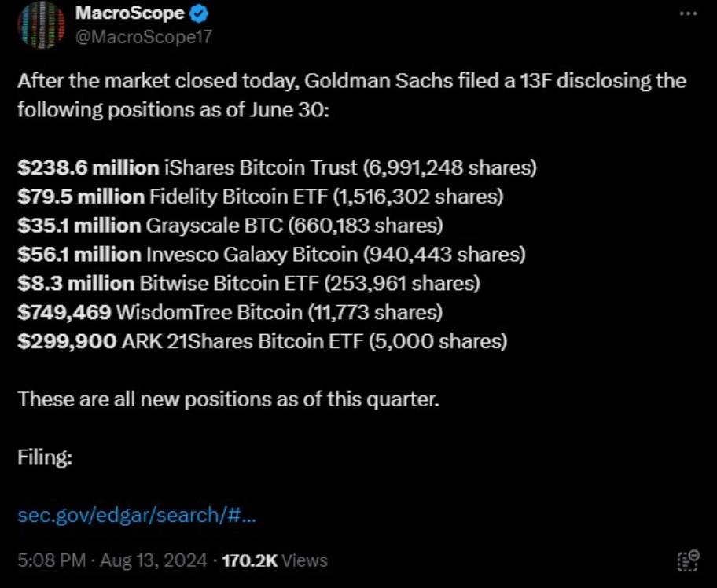Click the 5:08 PM timestamp

[52, 560]
